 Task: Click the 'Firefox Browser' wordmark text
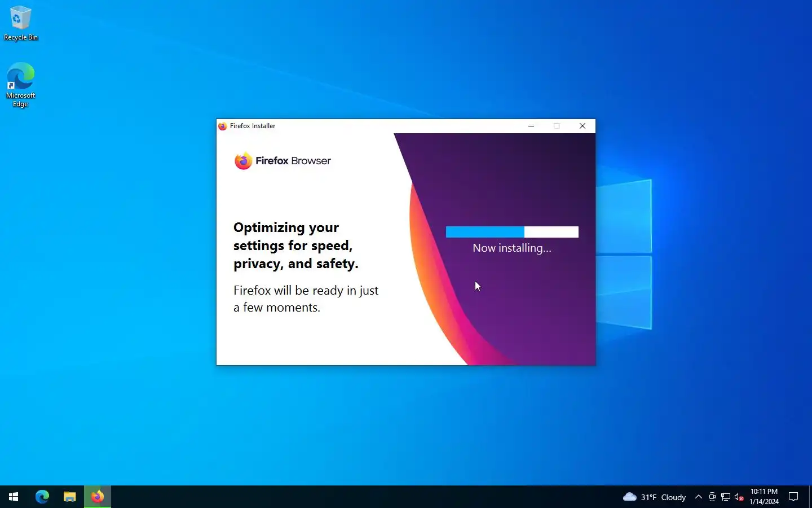click(x=293, y=161)
